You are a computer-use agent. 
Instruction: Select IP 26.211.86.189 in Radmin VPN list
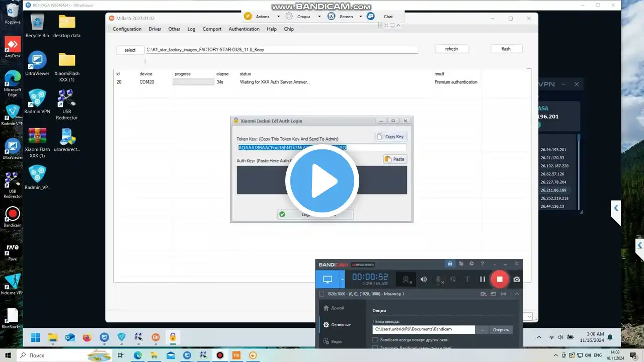(x=553, y=190)
